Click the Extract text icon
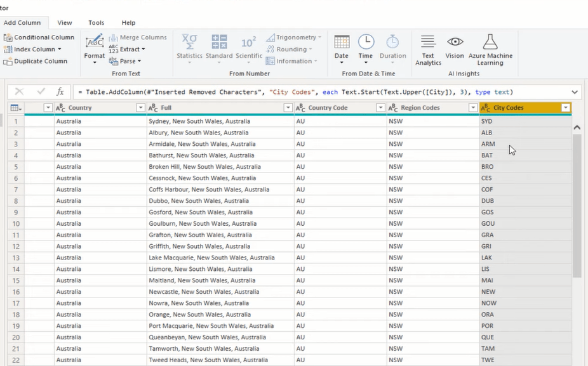The width and height of the screenshot is (588, 366). click(x=114, y=49)
